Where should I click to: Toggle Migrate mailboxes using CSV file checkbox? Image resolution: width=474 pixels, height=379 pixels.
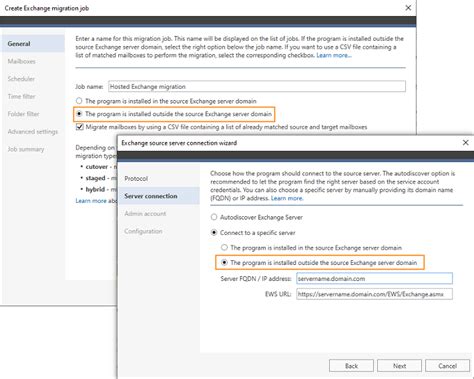coord(79,127)
